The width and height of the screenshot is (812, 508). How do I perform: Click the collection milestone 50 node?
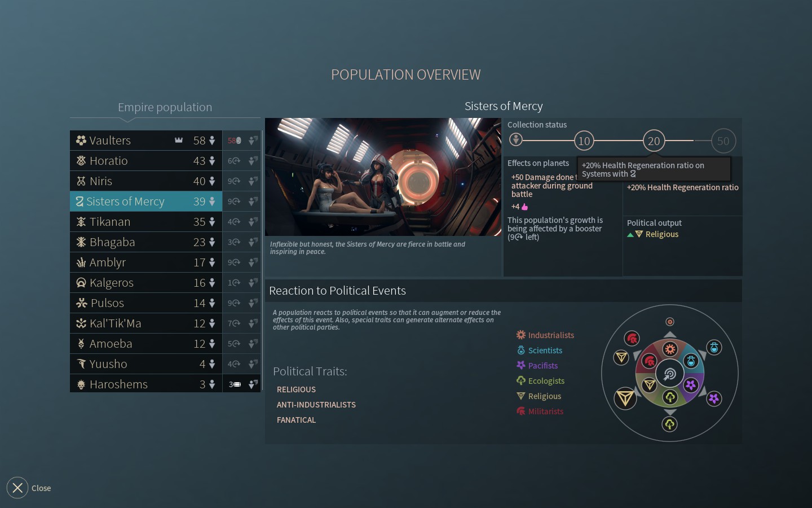723,141
